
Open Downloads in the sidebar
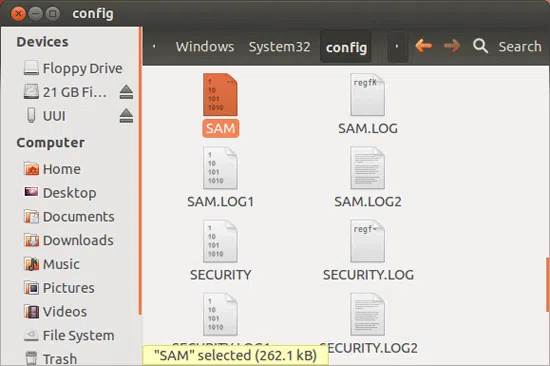click(78, 240)
